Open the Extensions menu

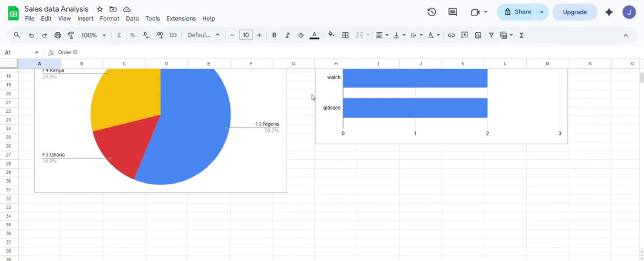tap(181, 19)
